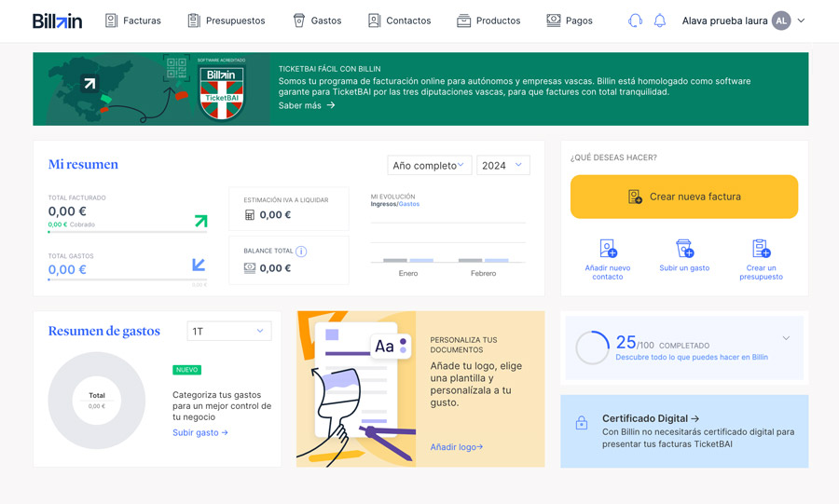Click Crear nueva factura button
This screenshot has height=504, width=839.
[x=684, y=197]
